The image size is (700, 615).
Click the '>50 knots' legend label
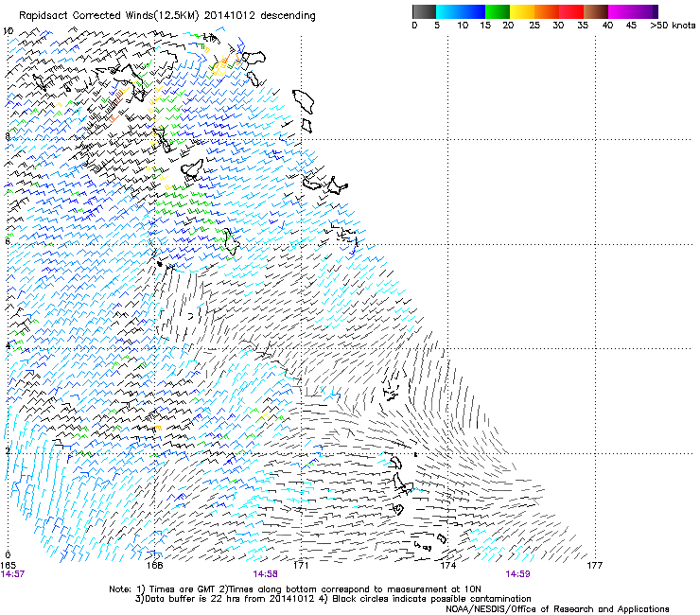tap(673, 26)
